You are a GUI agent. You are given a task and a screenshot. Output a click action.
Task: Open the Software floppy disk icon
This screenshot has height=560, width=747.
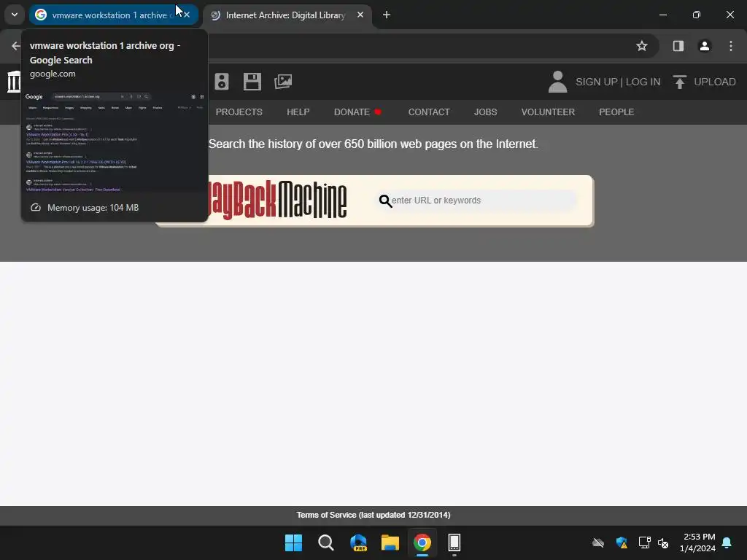[252, 82]
